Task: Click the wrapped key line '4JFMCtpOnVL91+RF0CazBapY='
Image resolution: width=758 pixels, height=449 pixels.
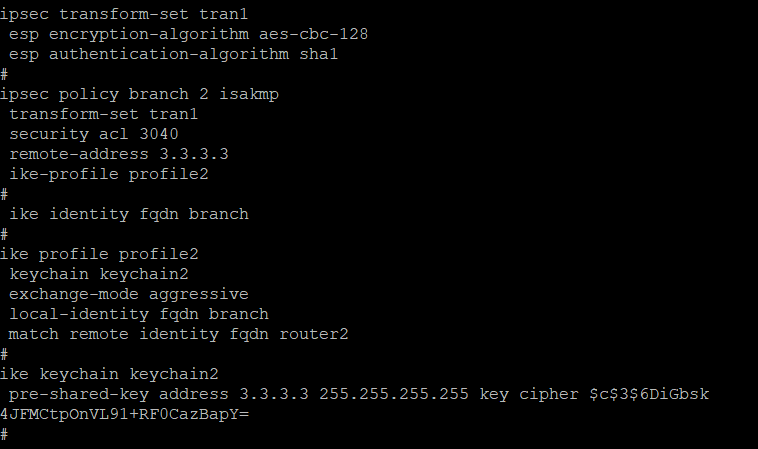Action: pos(124,413)
